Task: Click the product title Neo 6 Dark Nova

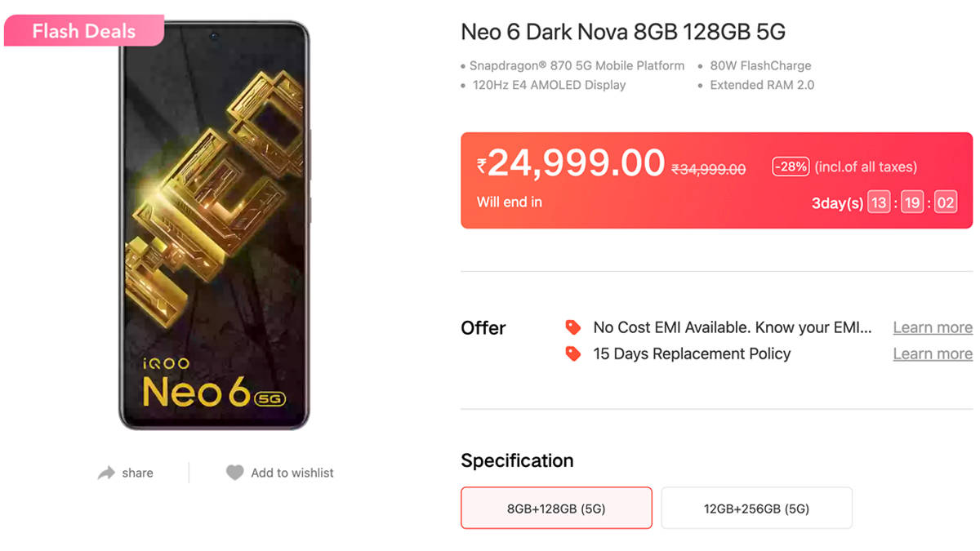Action: pyautogui.click(x=621, y=32)
